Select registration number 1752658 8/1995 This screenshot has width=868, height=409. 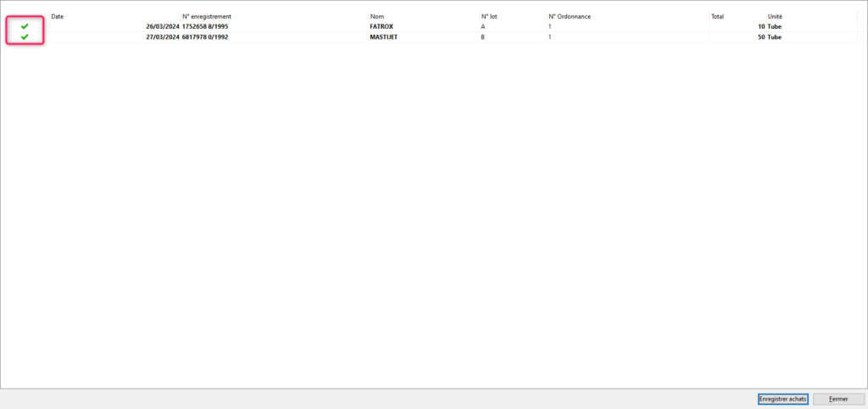tap(205, 27)
